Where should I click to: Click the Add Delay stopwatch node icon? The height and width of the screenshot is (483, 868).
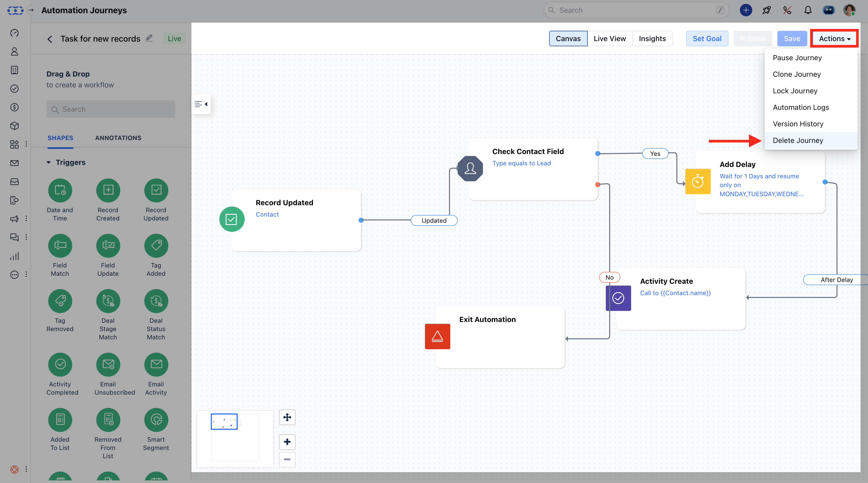click(698, 182)
